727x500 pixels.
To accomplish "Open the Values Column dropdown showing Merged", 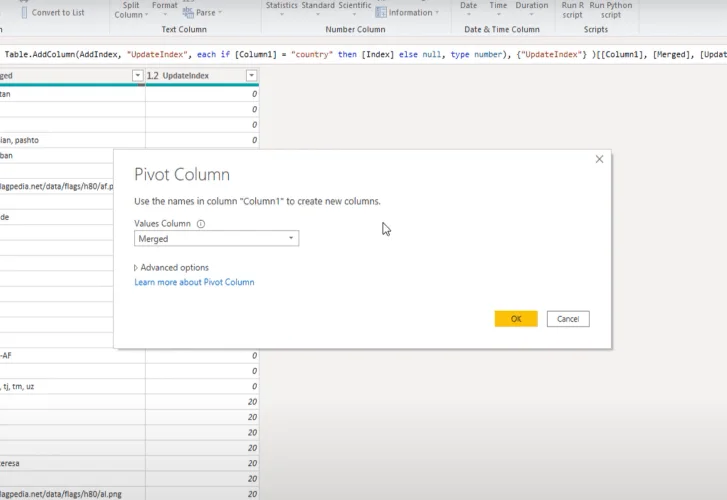I will tap(217, 238).
